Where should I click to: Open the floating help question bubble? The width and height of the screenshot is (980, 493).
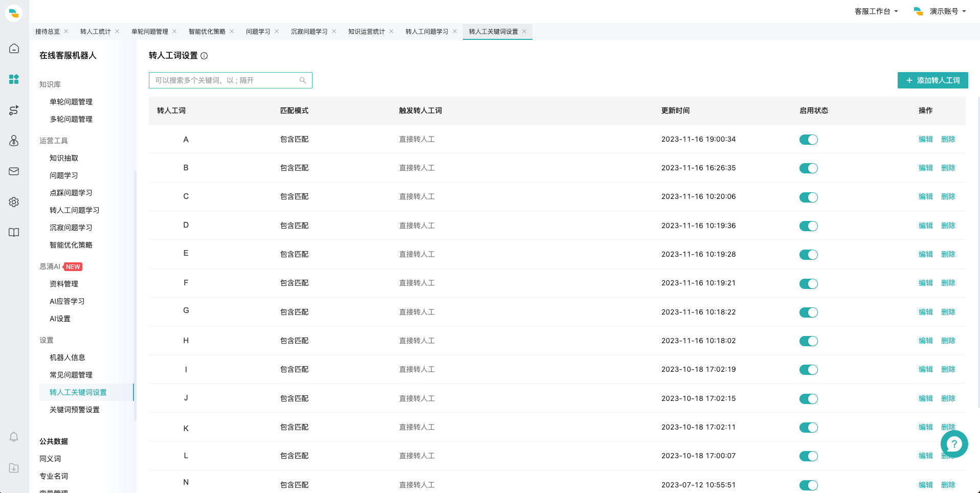pos(954,444)
